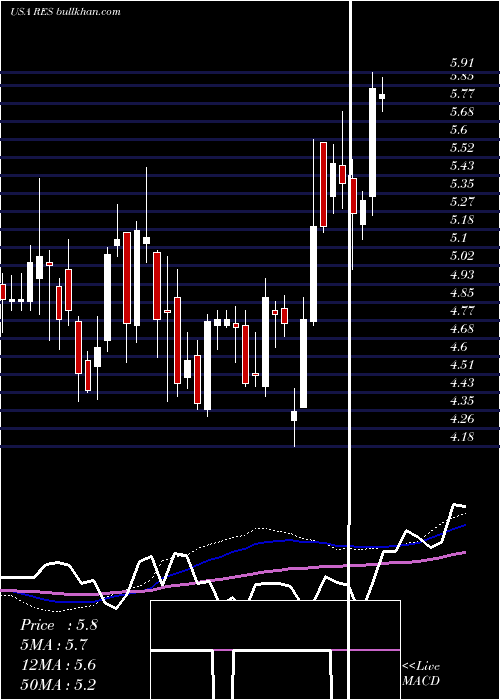The image size is (500, 700).
Task: Select the 5.43 price axis label
Action: click(462, 166)
